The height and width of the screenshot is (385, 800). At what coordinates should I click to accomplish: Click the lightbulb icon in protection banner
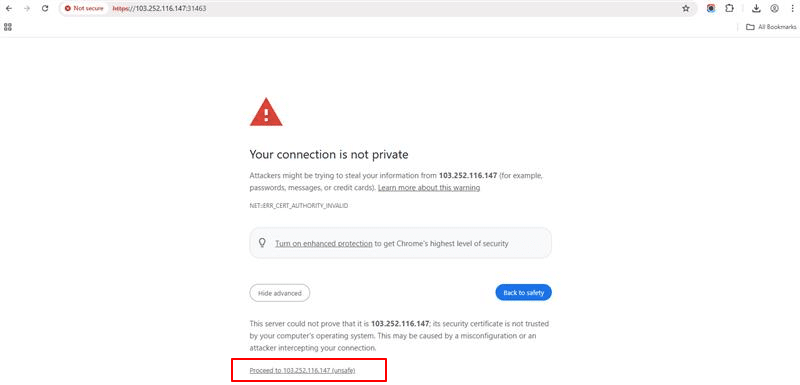tap(262, 243)
